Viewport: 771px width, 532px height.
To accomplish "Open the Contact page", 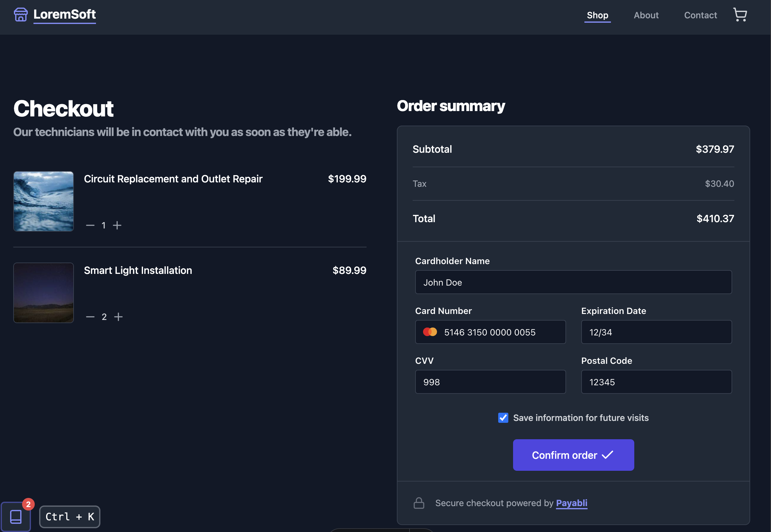I will coord(700,15).
